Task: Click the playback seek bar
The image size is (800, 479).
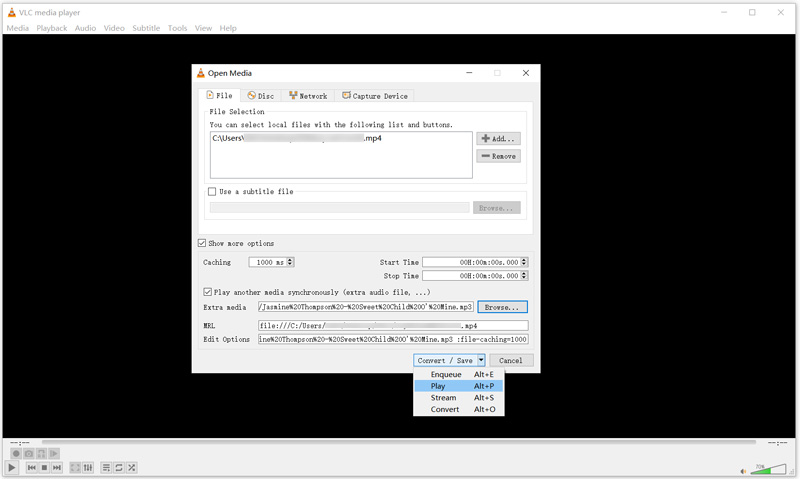Action: (398, 442)
